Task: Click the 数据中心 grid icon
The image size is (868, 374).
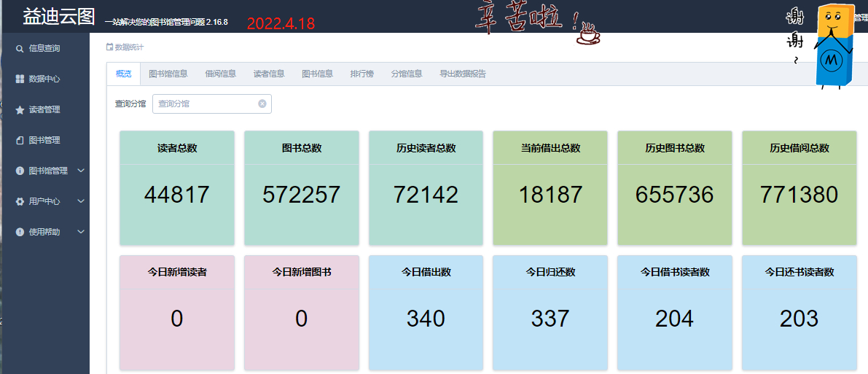Action: (20, 79)
